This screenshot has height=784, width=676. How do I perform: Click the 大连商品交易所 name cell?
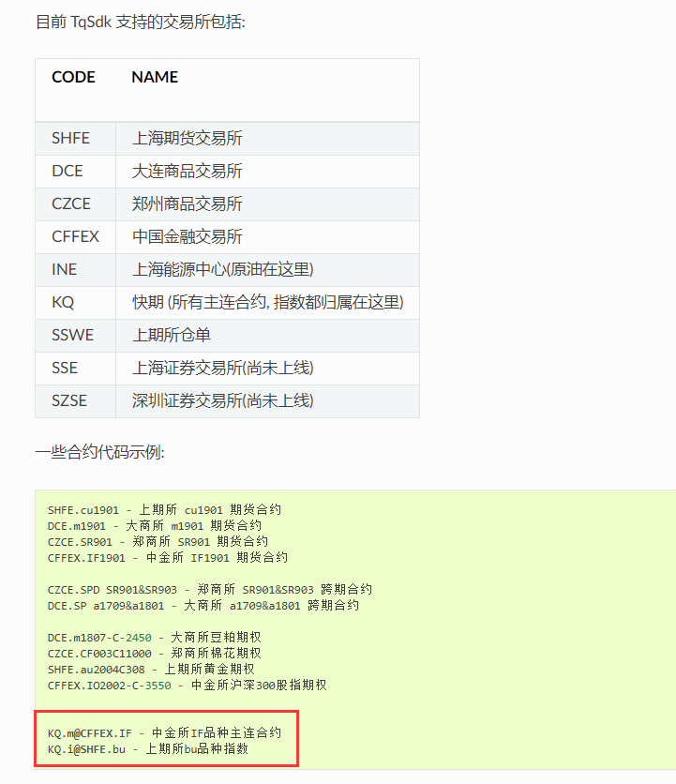coord(267,172)
